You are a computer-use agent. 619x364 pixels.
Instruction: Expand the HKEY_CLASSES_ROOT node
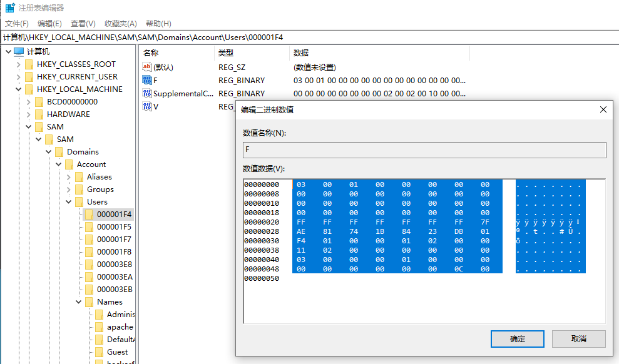[x=18, y=64]
